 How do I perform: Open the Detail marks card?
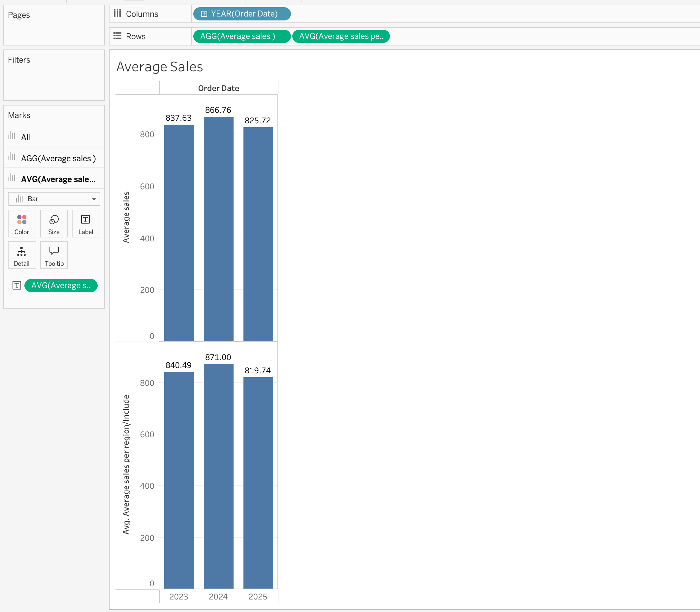pos(22,256)
